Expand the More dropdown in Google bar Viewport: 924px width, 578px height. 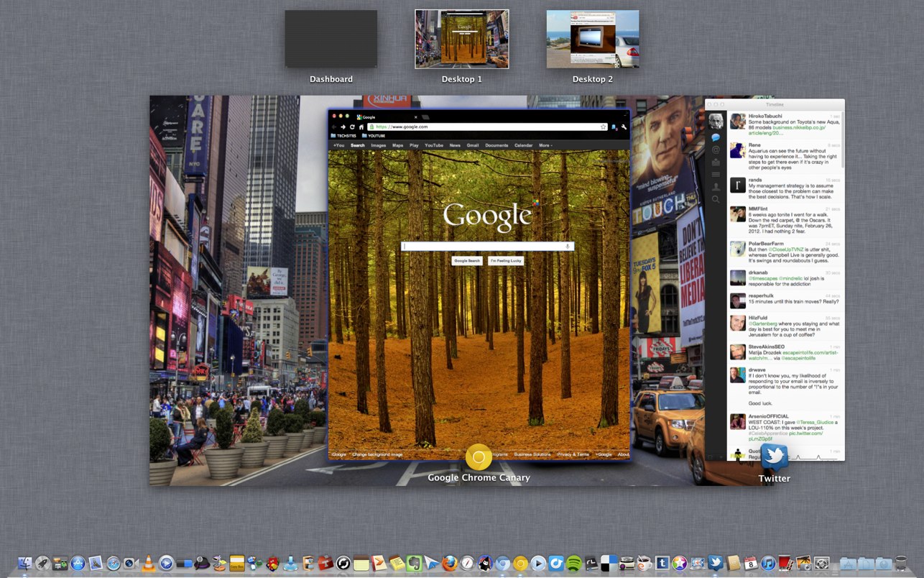545,145
